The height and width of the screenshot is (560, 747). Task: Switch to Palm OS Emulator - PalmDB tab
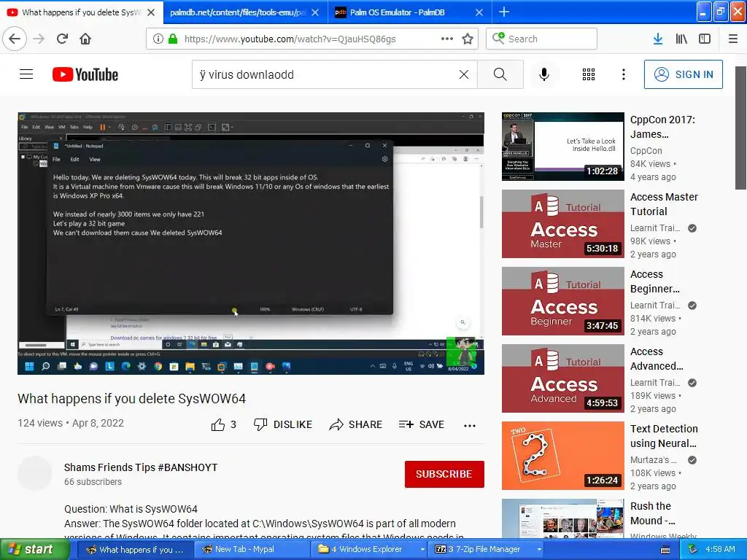[x=398, y=12]
